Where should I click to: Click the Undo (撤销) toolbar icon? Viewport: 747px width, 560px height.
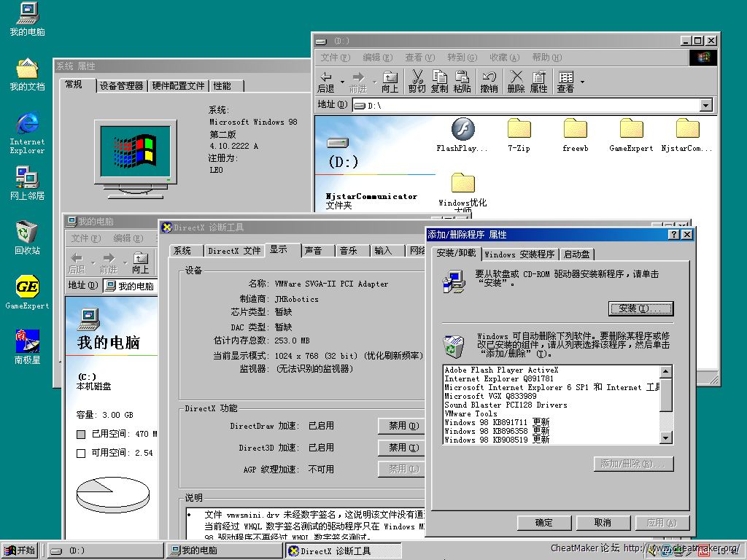pos(489,81)
